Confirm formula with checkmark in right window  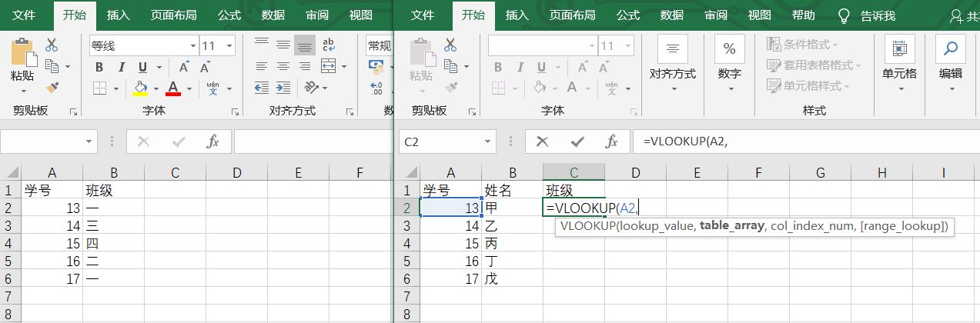(x=577, y=142)
